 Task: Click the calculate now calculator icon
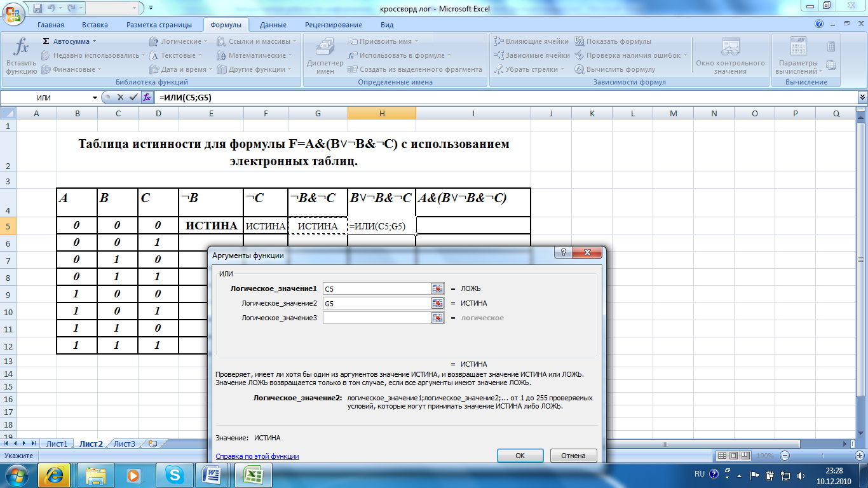(831, 46)
